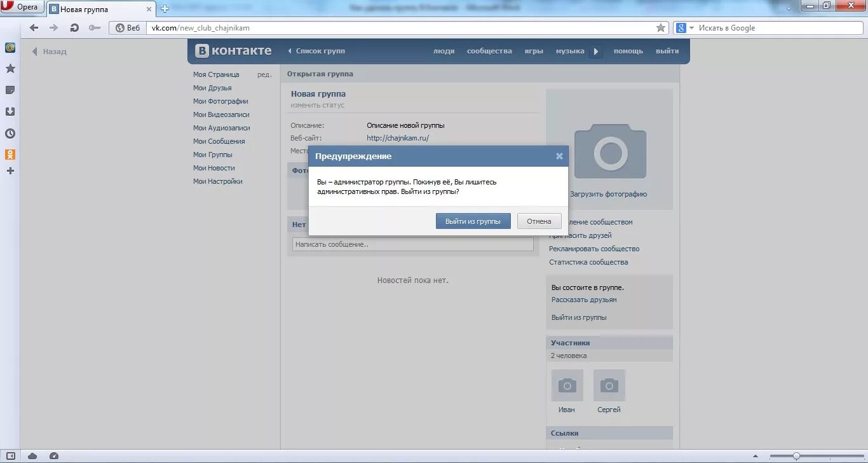Adjust the page zoom slider
Viewport: 868px width, 463px height.
point(796,456)
